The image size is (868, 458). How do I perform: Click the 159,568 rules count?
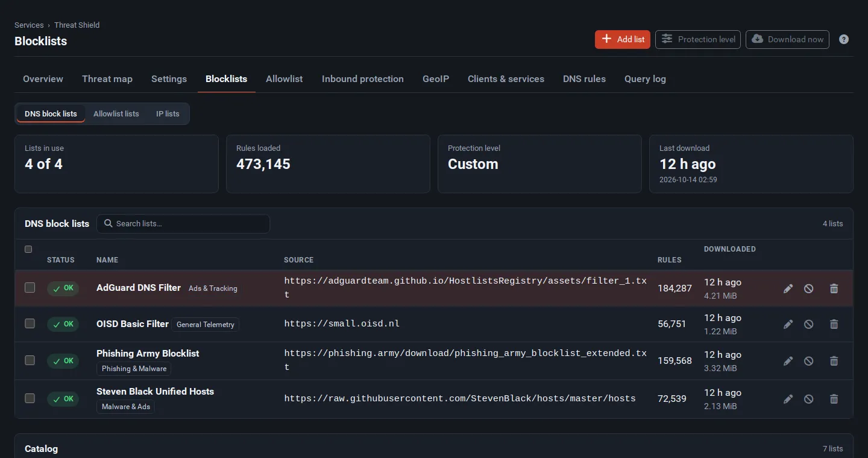tap(675, 361)
